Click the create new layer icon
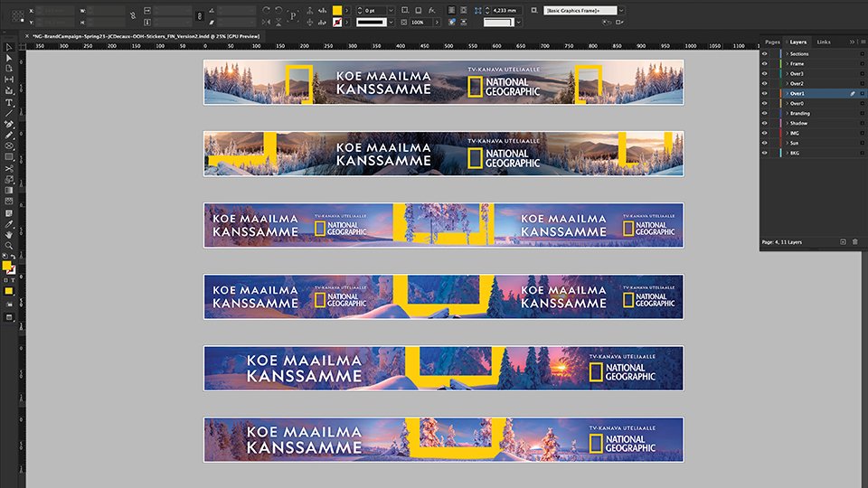 click(x=843, y=242)
